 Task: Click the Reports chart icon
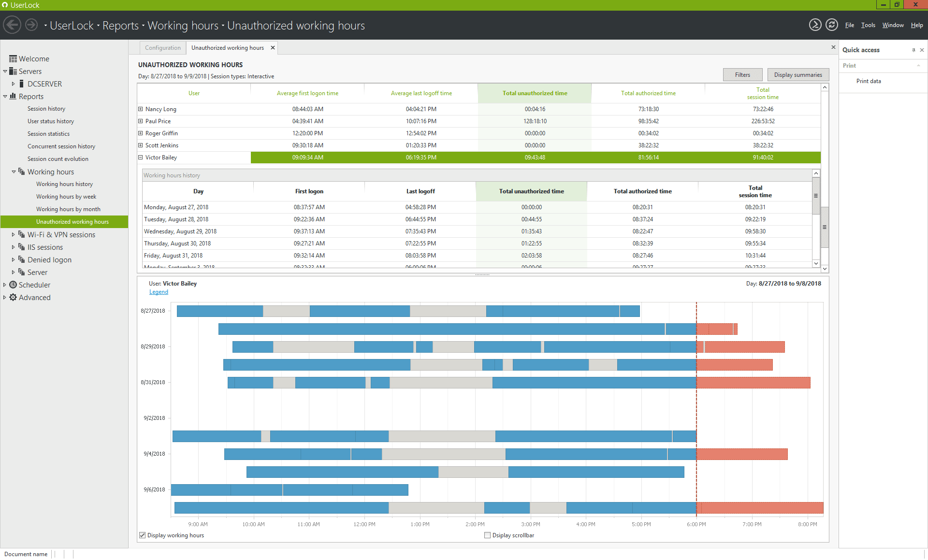pyautogui.click(x=13, y=97)
